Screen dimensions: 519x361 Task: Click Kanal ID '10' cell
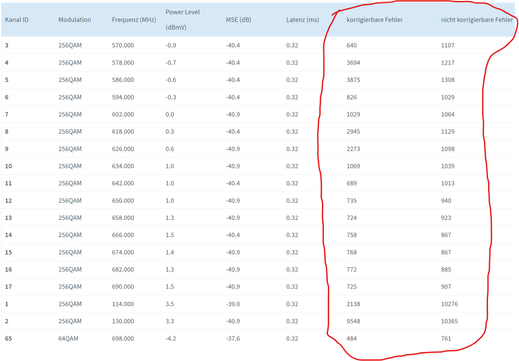pyautogui.click(x=8, y=166)
